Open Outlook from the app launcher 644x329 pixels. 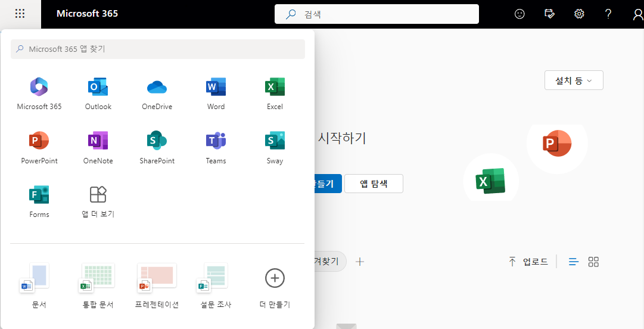point(98,94)
